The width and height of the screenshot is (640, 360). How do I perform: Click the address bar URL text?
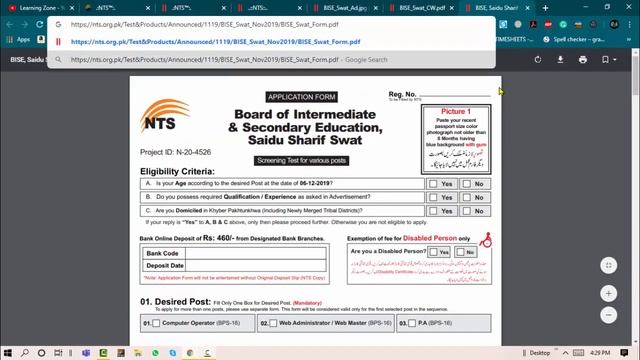pos(204,24)
